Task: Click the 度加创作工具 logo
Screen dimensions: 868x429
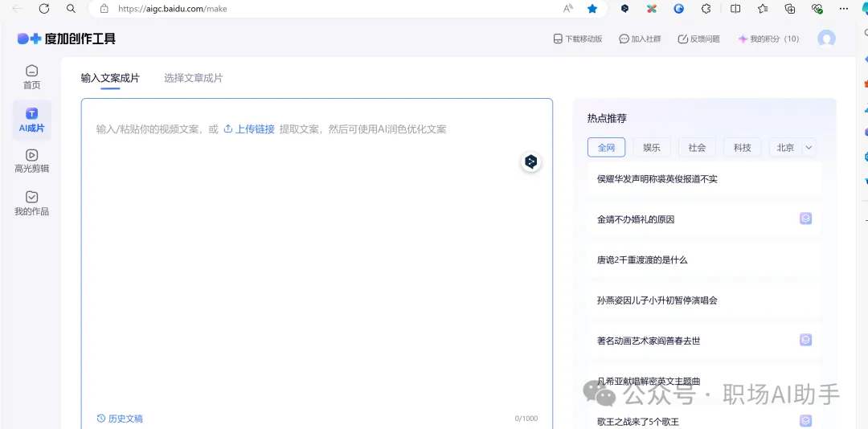Action: pos(67,39)
